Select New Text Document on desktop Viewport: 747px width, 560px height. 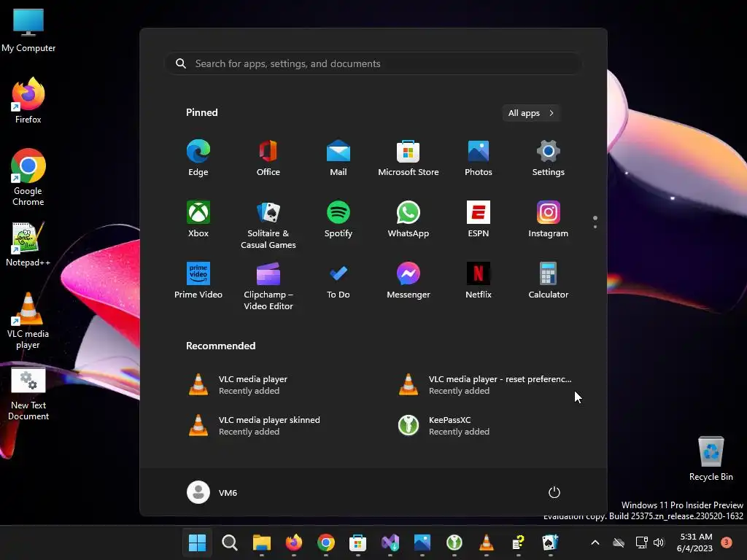(28, 394)
